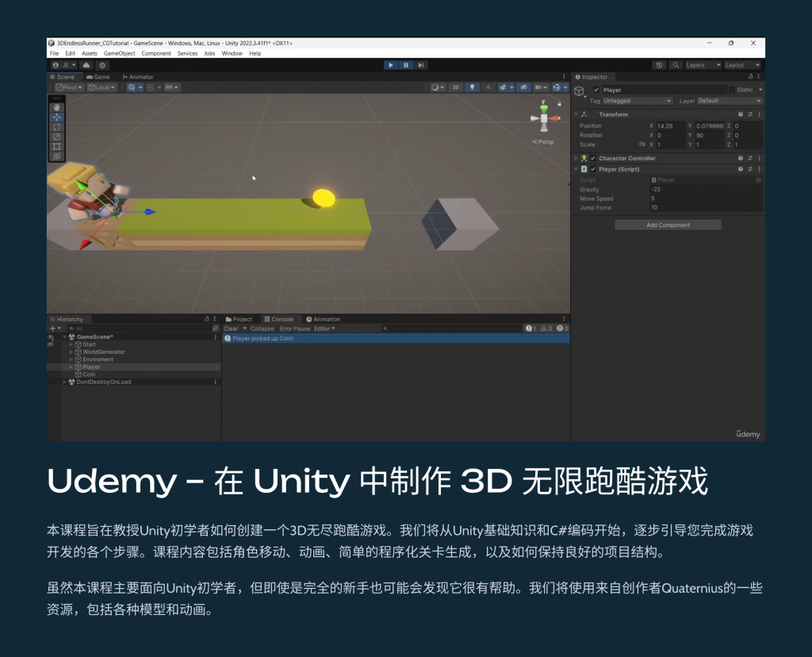The width and height of the screenshot is (812, 657).
Task: Click the Position X field
Action: pos(671,126)
